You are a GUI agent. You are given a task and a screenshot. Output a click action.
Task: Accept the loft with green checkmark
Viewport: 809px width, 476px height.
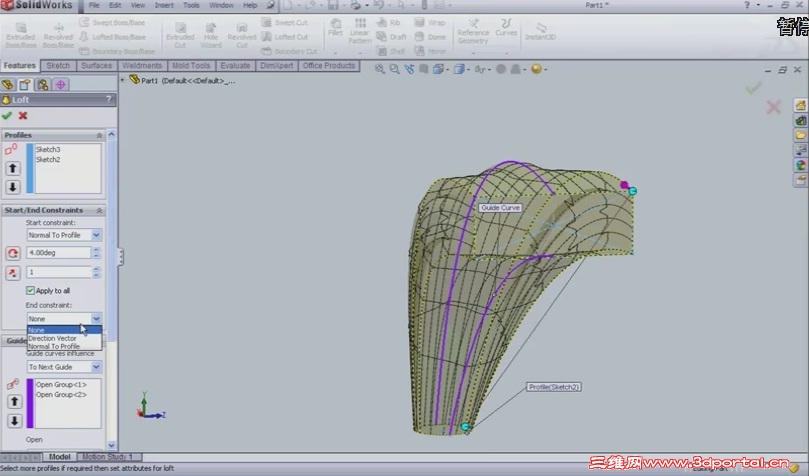coord(7,116)
